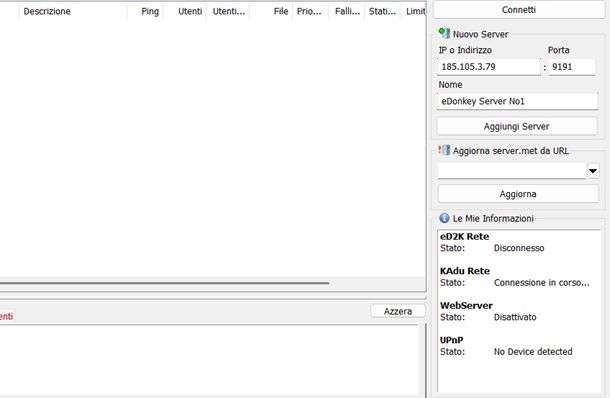The height and width of the screenshot is (398, 610).
Task: Edit the Nome field with eDonkey Server No1
Action: pyautogui.click(x=517, y=101)
